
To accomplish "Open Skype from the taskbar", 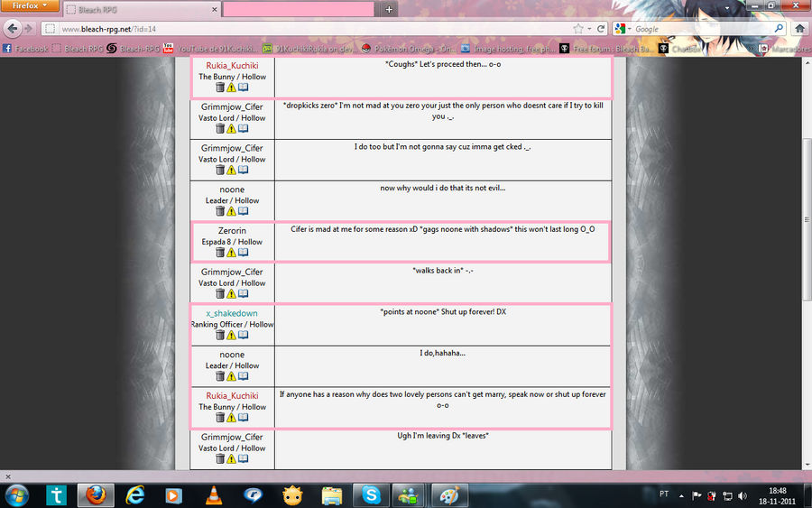I will point(371,495).
